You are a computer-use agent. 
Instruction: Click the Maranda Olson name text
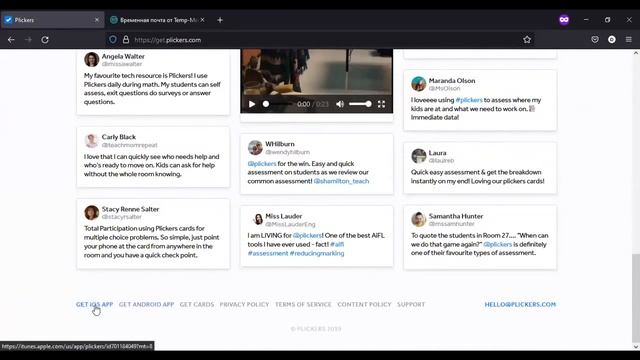click(452, 81)
